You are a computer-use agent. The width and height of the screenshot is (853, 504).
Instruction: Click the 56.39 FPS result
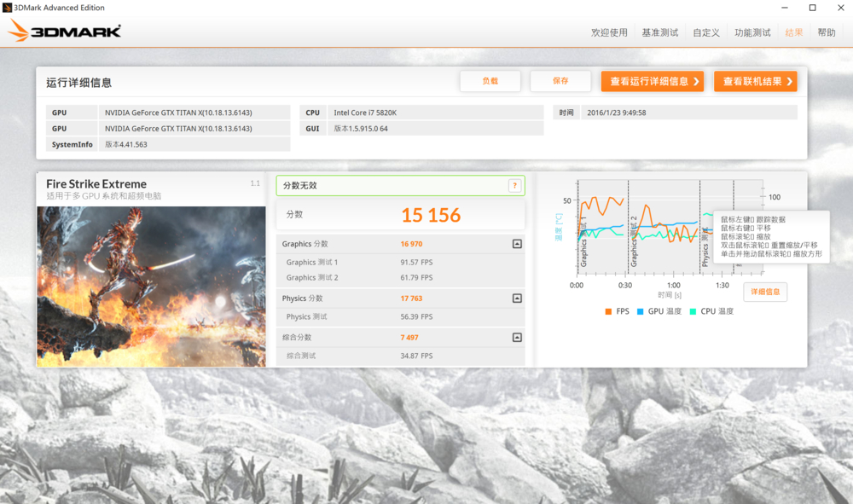point(417,316)
